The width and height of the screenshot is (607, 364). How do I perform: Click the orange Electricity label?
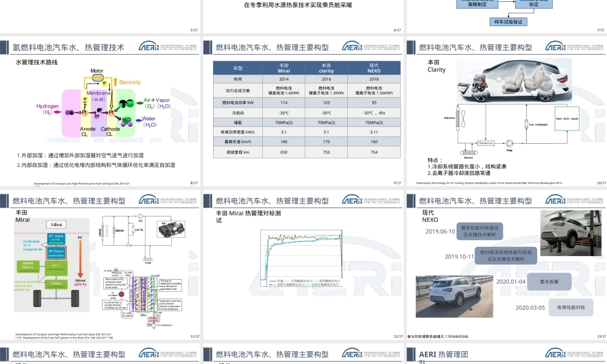click(130, 83)
